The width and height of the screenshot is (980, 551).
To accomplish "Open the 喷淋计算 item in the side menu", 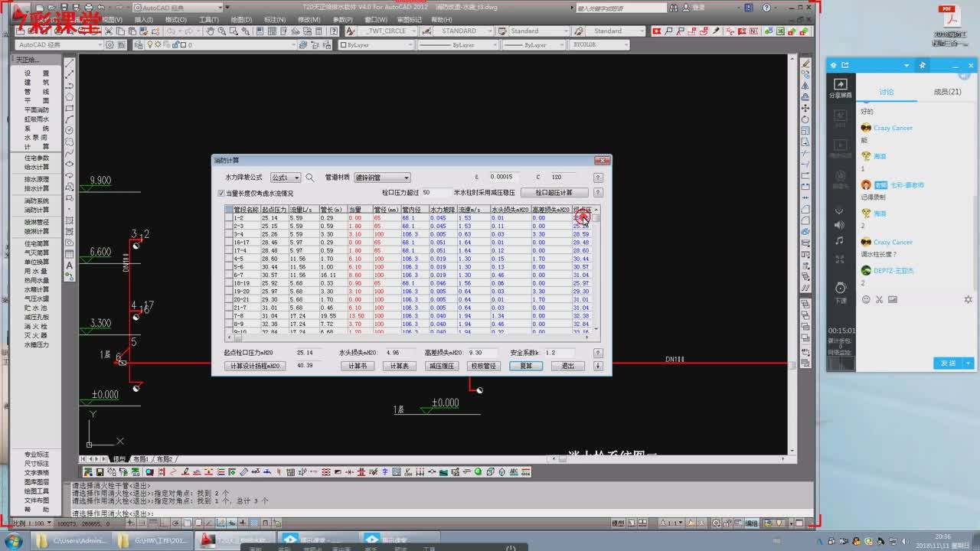I will 37,231.
